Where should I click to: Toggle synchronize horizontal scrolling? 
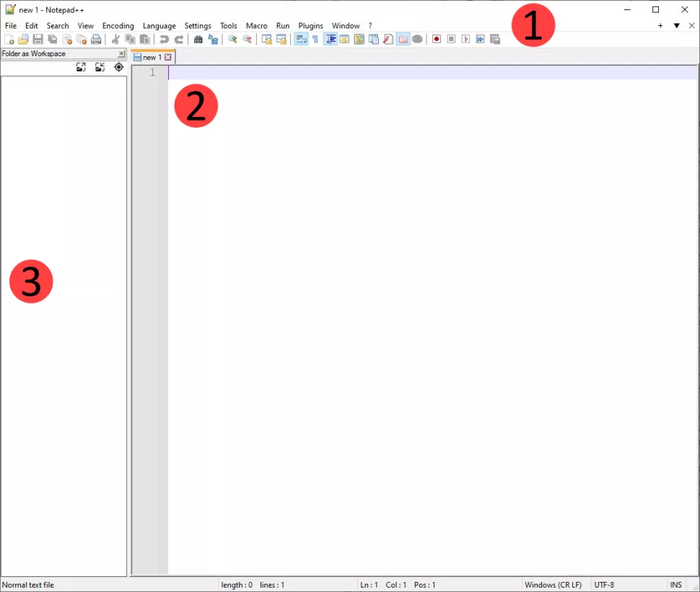[x=281, y=39]
